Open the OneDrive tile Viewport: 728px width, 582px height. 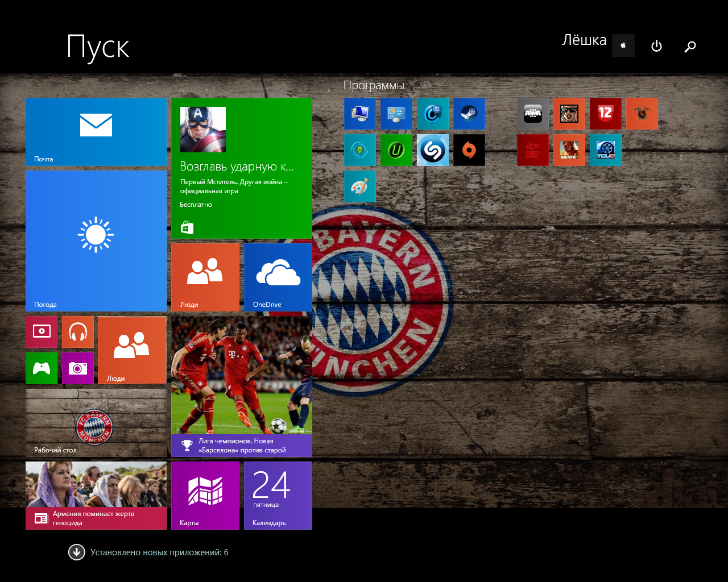278,277
